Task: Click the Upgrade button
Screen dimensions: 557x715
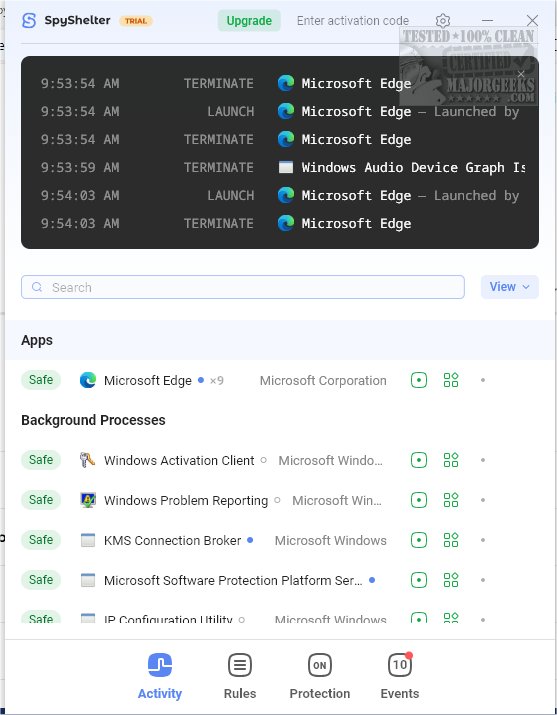Action: pos(249,21)
